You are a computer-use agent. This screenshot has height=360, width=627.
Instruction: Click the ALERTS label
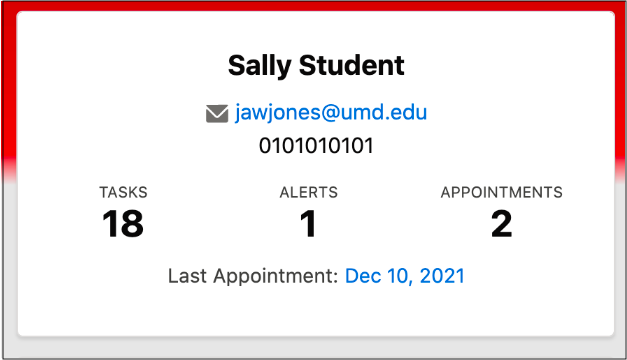[x=309, y=192]
